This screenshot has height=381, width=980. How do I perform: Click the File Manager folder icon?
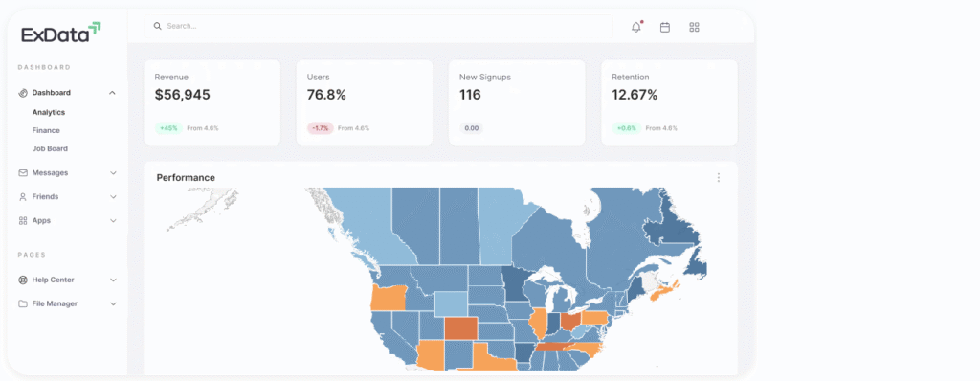23,303
